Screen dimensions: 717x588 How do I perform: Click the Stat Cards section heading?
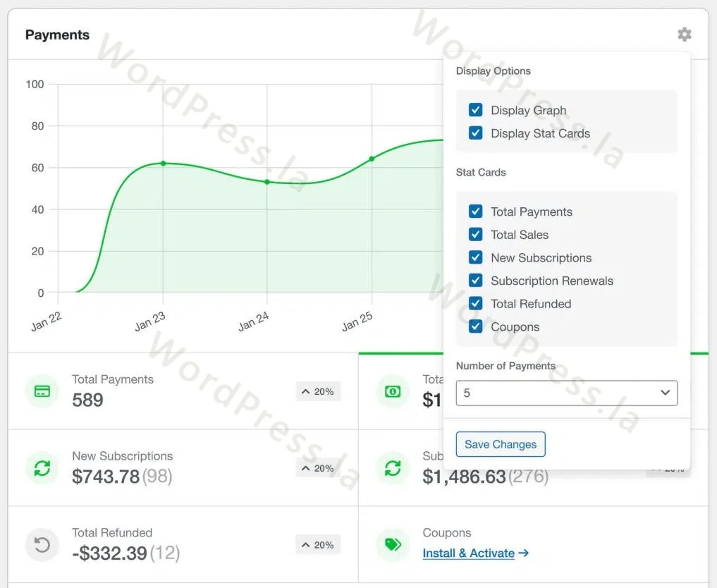click(481, 172)
